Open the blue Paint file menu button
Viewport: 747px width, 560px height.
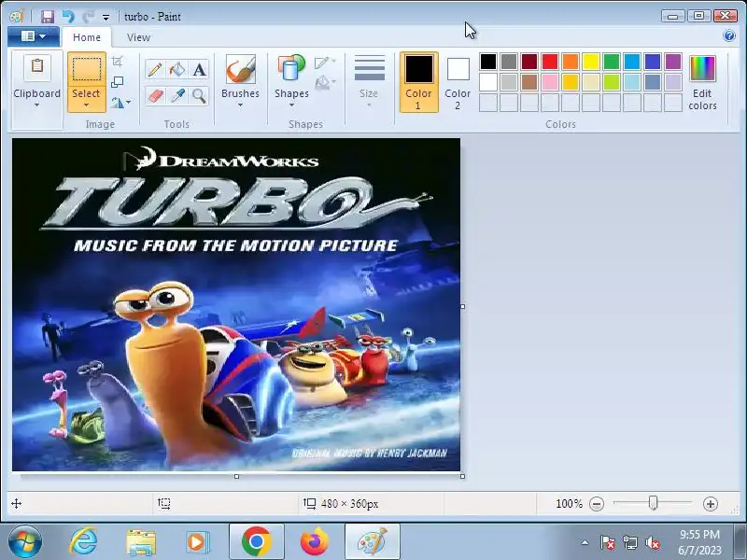[x=34, y=36]
